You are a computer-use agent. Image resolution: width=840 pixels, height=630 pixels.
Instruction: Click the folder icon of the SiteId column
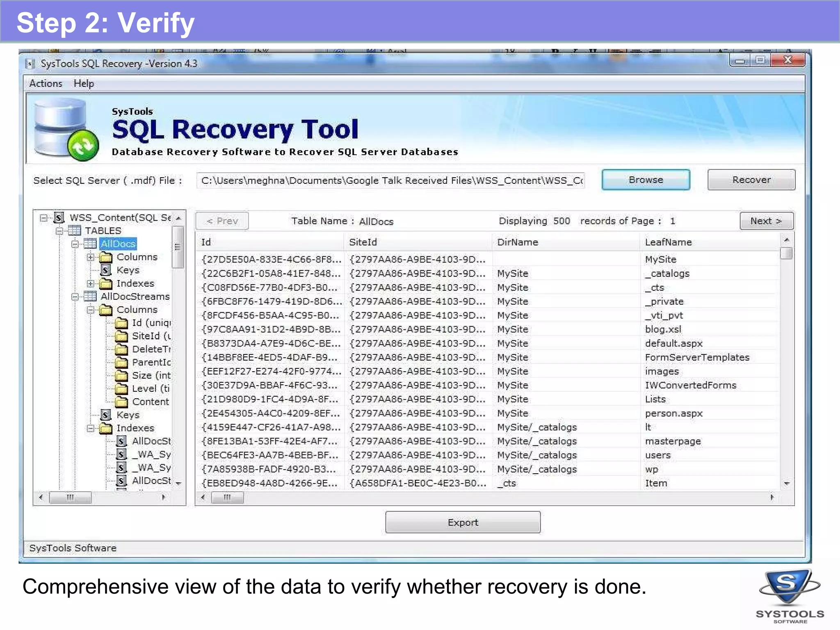click(121, 336)
